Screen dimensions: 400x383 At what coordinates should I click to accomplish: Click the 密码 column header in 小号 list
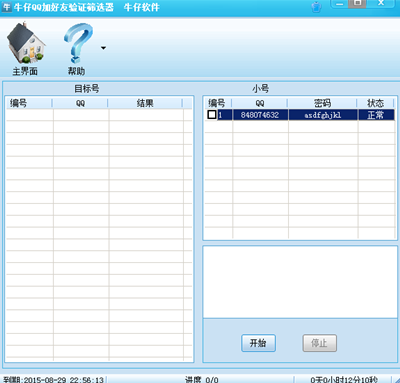322,103
